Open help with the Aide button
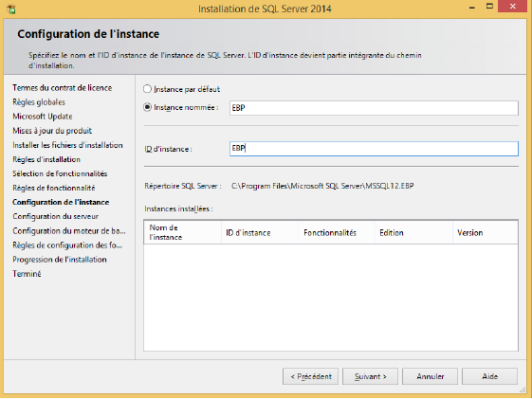The width and height of the screenshot is (532, 399). pyautogui.click(x=489, y=376)
